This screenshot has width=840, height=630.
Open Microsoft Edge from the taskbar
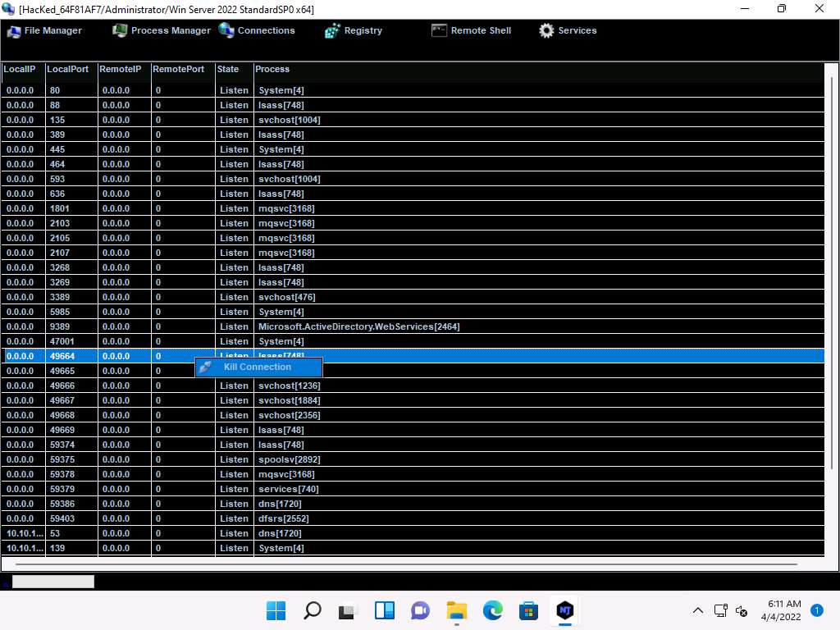pyautogui.click(x=492, y=610)
